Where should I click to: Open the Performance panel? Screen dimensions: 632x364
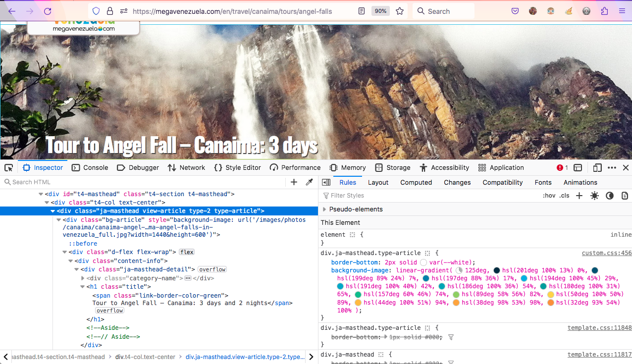pos(295,168)
